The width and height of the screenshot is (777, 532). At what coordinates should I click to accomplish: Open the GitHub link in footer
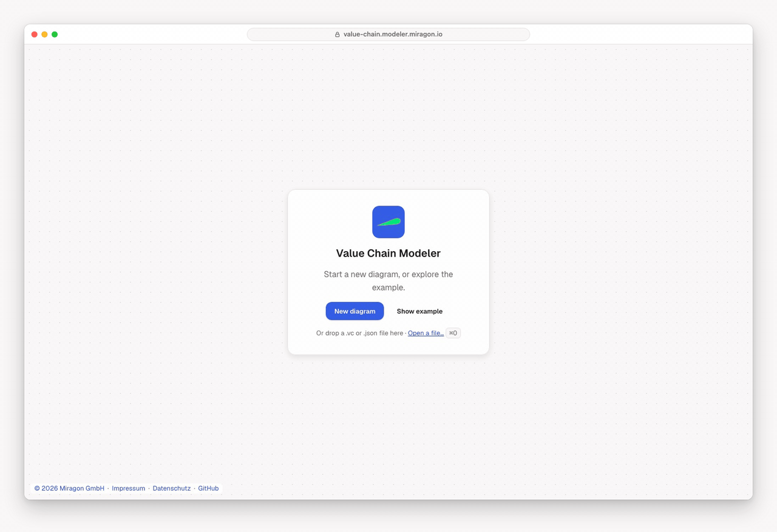click(x=208, y=488)
